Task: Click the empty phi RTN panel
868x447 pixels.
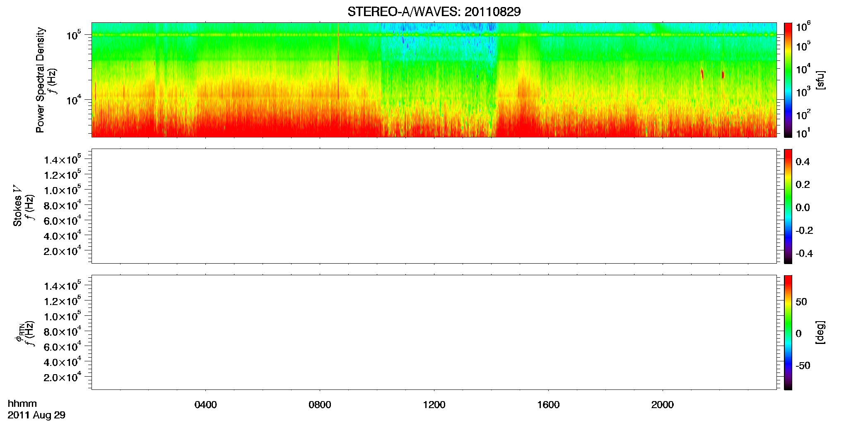Action: 434,332
